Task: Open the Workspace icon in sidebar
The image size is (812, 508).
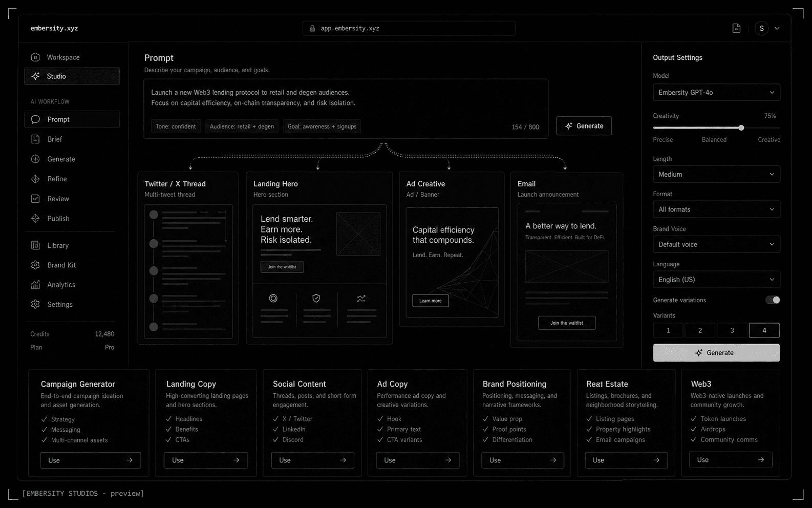Action: (35, 57)
